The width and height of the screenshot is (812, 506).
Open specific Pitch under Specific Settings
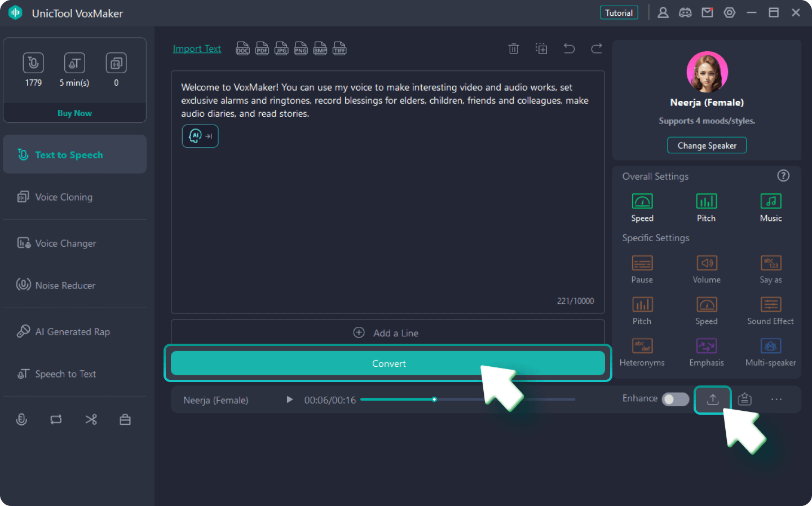point(642,311)
